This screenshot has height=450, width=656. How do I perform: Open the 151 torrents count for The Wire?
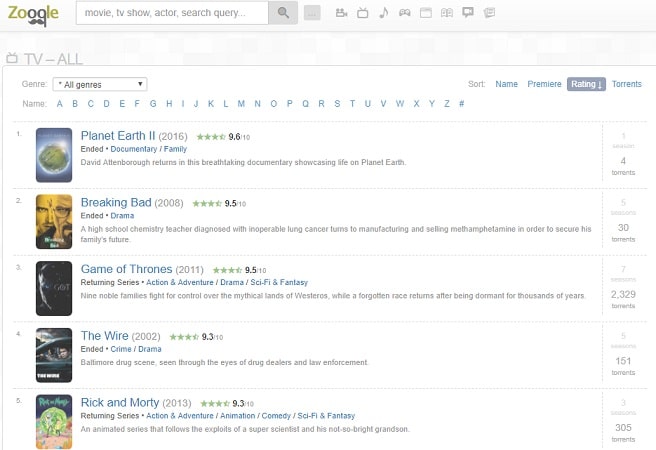click(x=623, y=366)
